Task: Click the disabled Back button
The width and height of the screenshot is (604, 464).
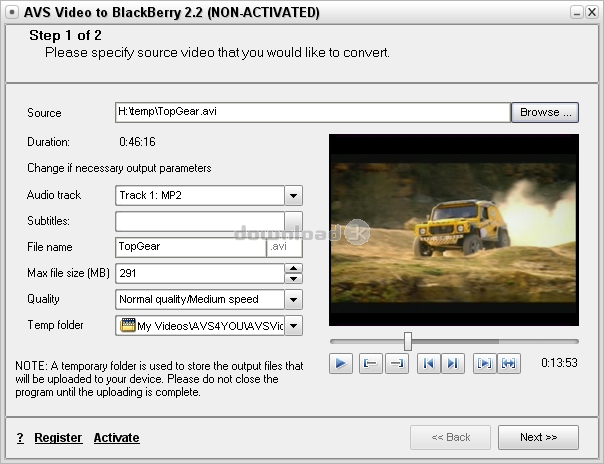Action: [450, 437]
